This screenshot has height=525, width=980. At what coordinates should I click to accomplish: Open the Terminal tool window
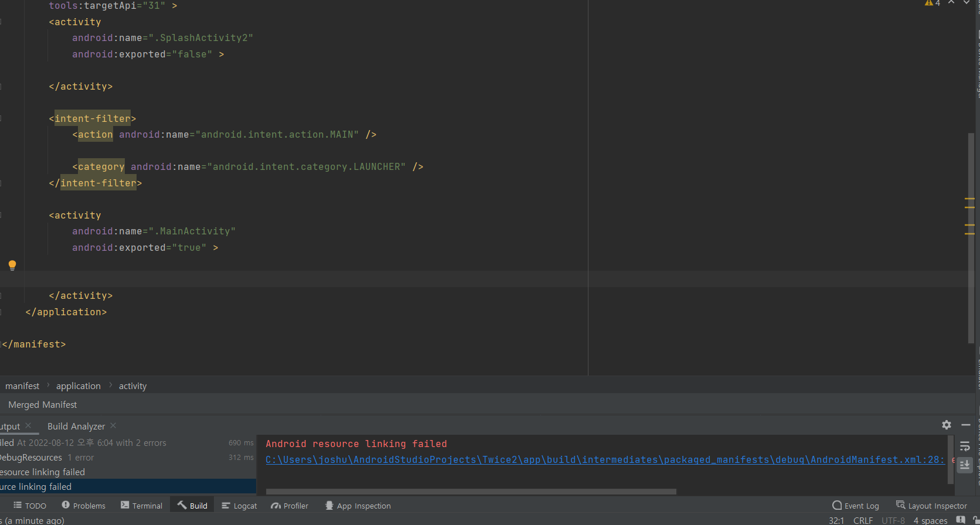pos(141,506)
